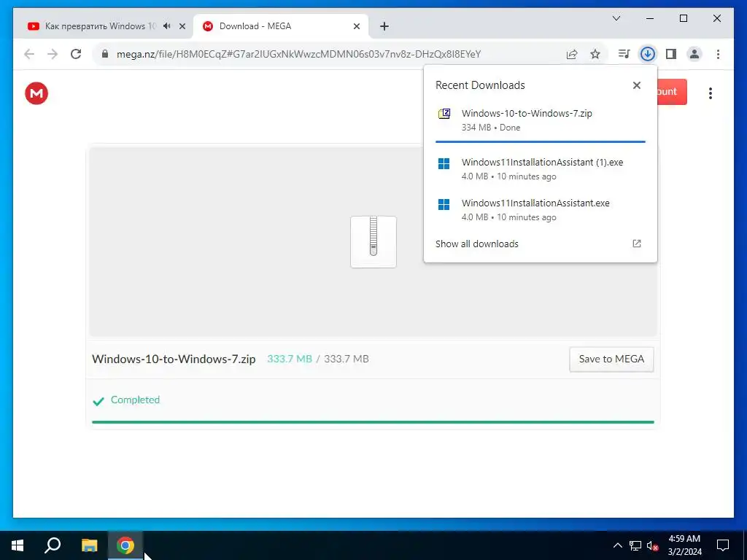Open the MEGA page three-dot menu
Screen dimensions: 747x560
point(711,93)
